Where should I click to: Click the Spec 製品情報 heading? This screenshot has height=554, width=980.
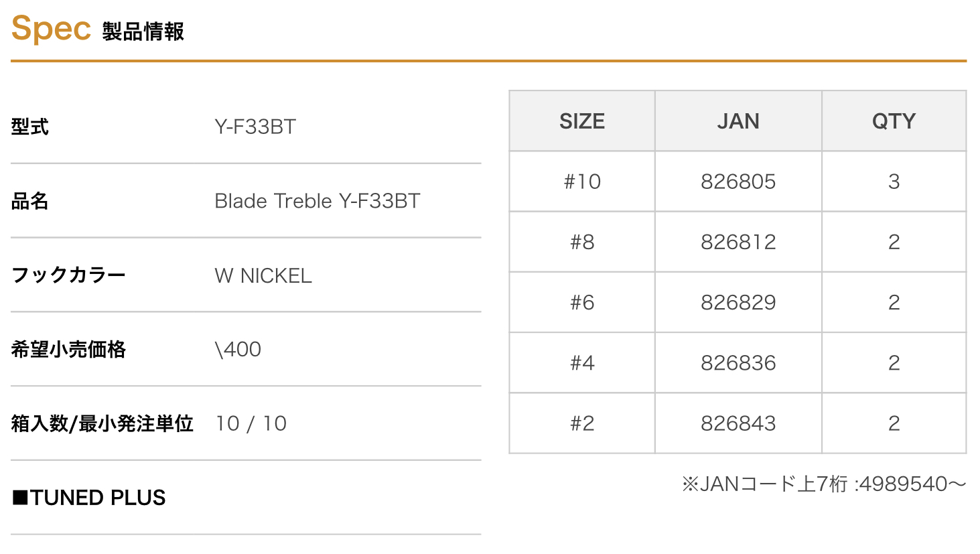coord(98,29)
